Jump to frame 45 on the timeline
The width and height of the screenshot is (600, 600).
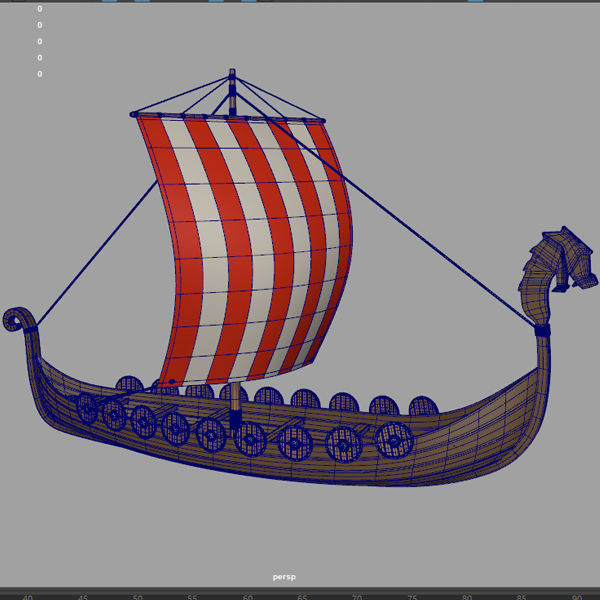(x=82, y=597)
